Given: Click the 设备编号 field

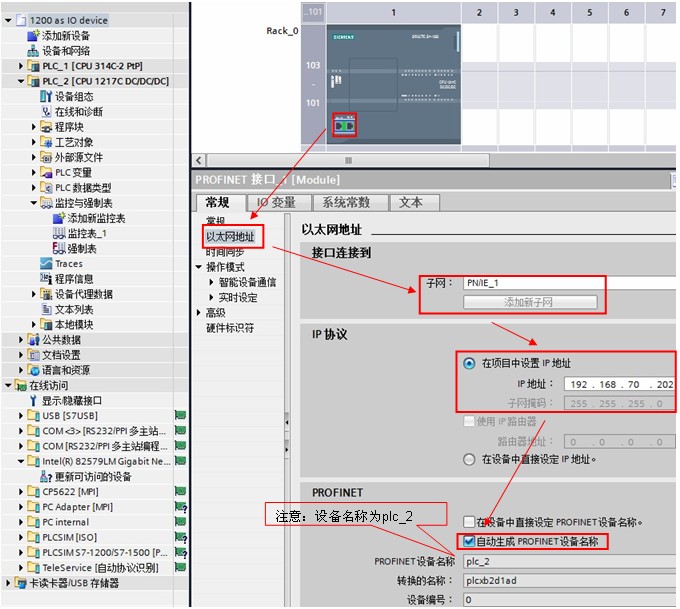Looking at the screenshot, I should pyautogui.click(x=569, y=599).
